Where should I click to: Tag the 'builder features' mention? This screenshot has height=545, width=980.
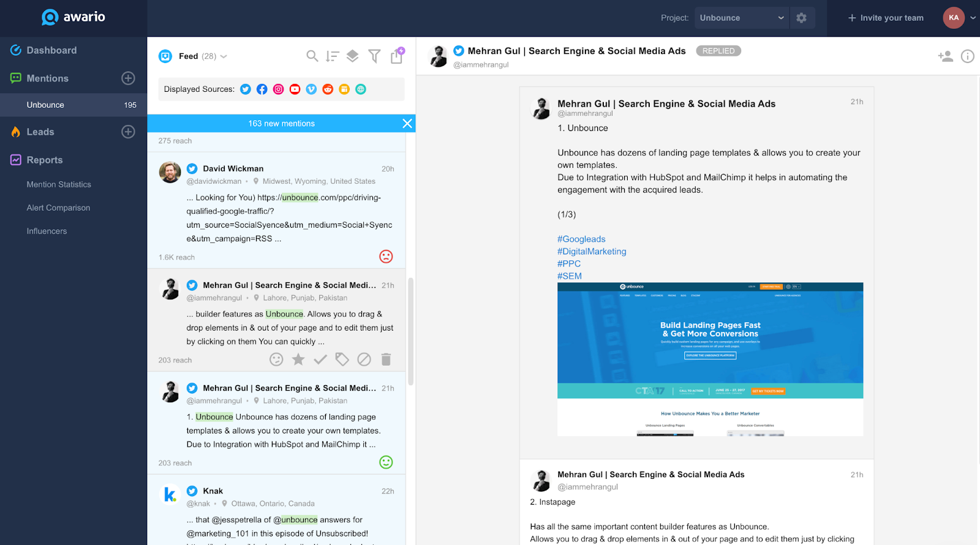[x=342, y=359]
